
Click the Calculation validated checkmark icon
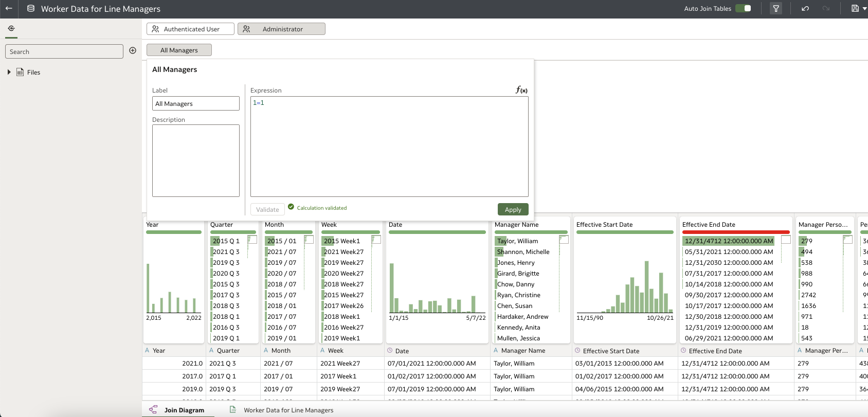coord(291,207)
